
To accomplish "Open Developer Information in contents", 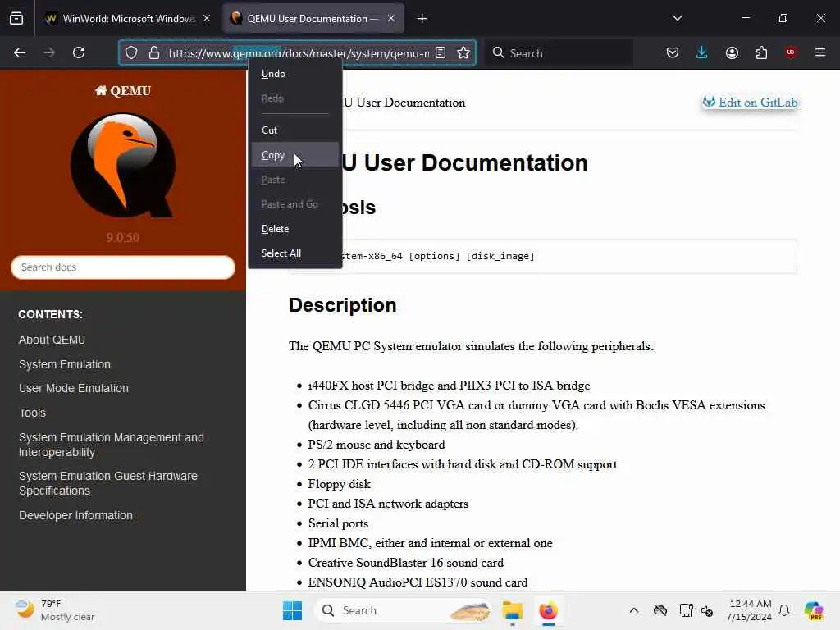I will click(x=75, y=515).
